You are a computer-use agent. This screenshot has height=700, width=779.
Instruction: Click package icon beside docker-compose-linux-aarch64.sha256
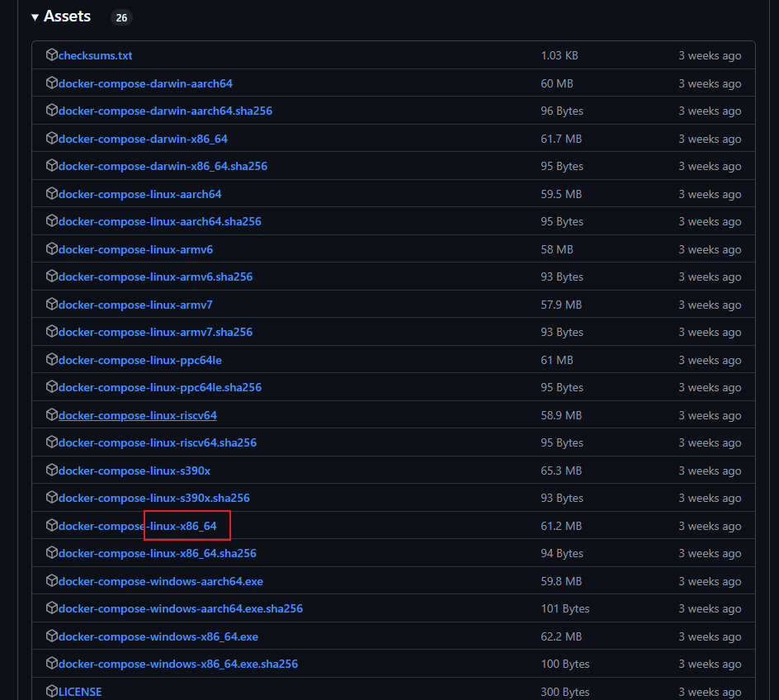pos(52,220)
